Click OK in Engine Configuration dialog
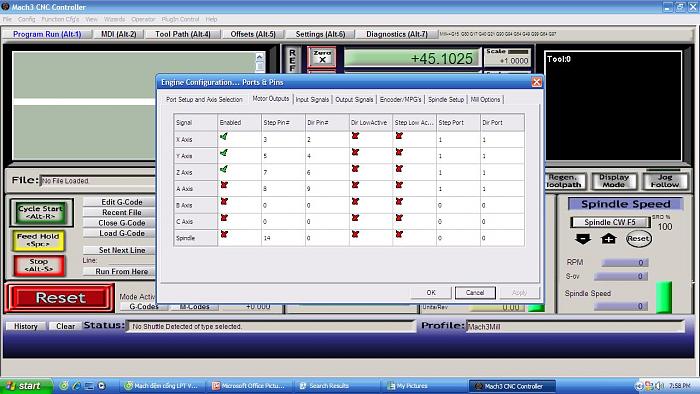The width and height of the screenshot is (700, 394). click(x=431, y=293)
